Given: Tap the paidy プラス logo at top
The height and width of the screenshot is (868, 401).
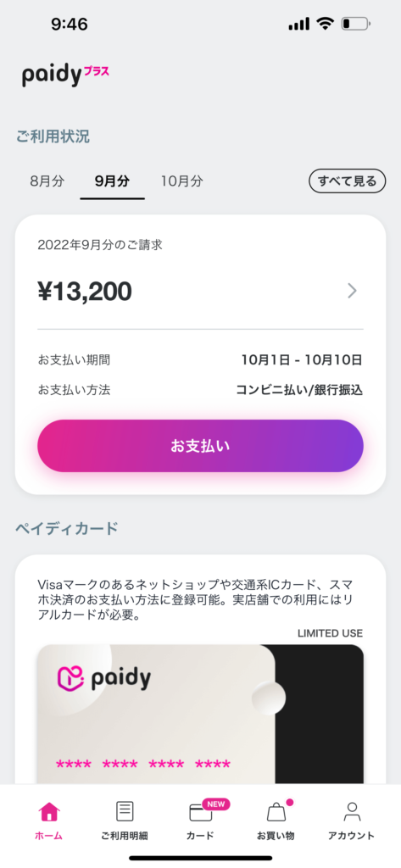Looking at the screenshot, I should pyautogui.click(x=65, y=75).
